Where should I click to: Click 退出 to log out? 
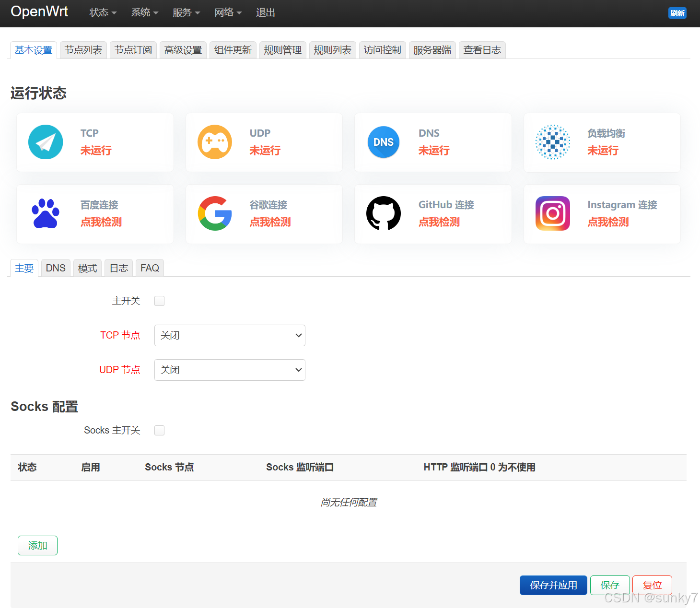click(x=266, y=12)
